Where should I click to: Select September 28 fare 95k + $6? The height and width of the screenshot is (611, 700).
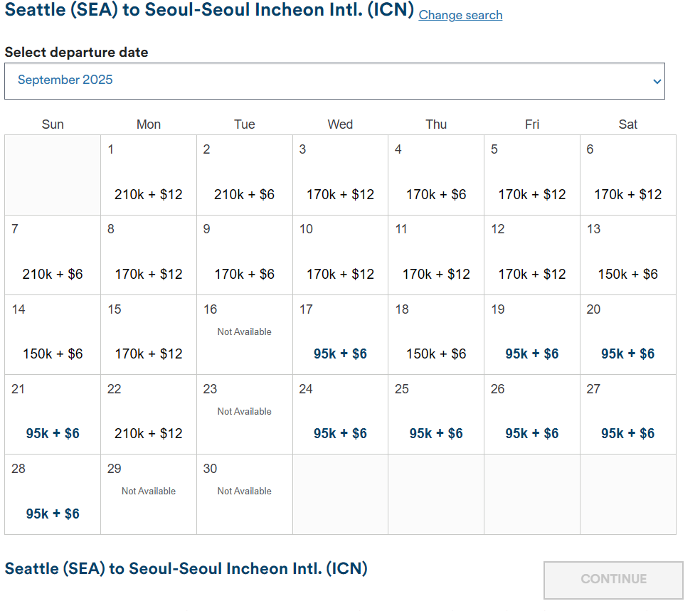pyautogui.click(x=53, y=513)
